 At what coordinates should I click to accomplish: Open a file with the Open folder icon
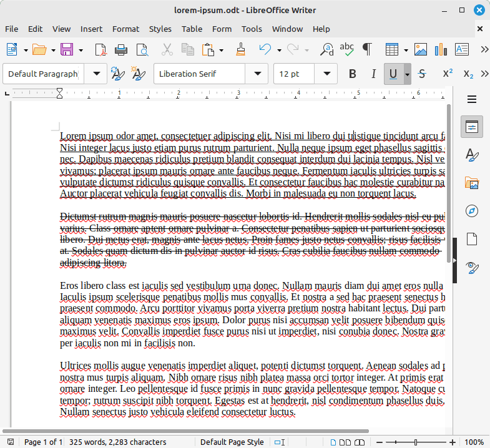[x=39, y=50]
